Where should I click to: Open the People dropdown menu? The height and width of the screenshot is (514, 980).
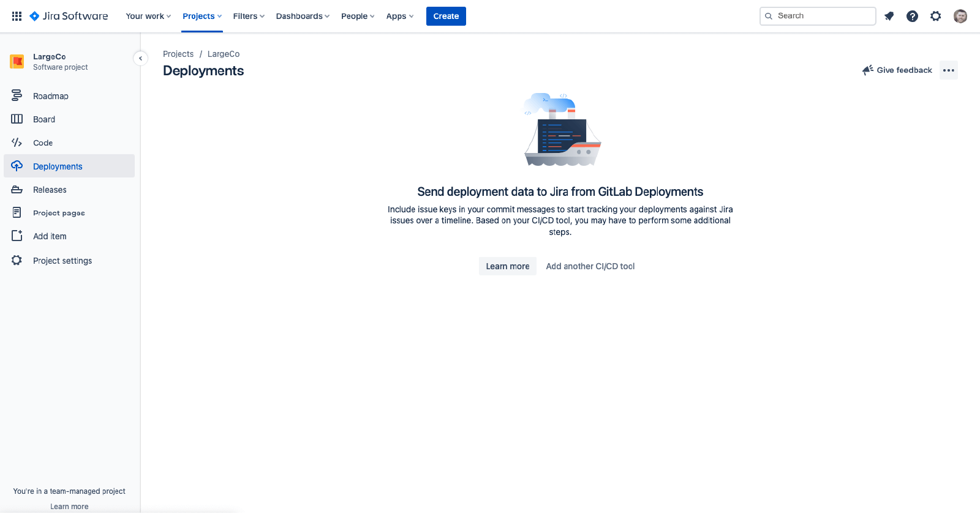tap(358, 16)
